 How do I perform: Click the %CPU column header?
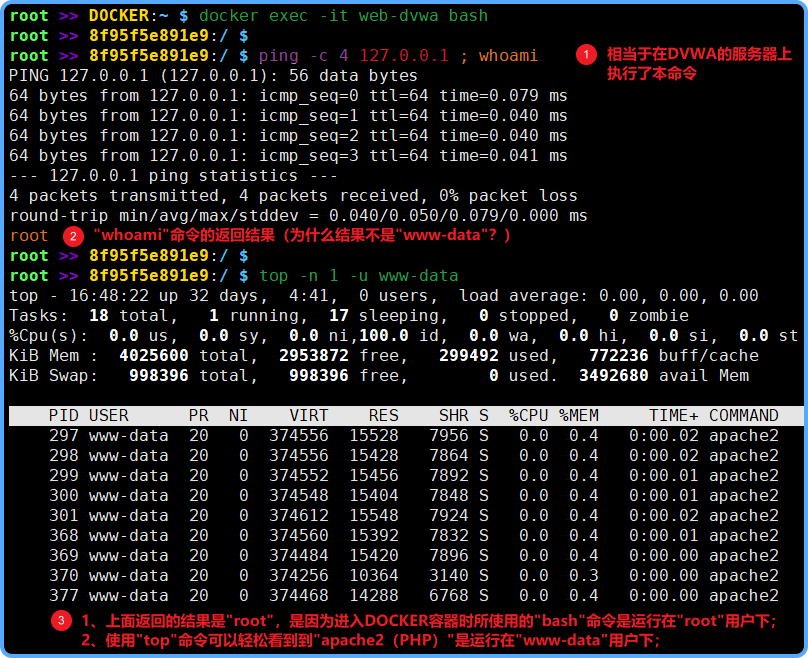coord(528,416)
